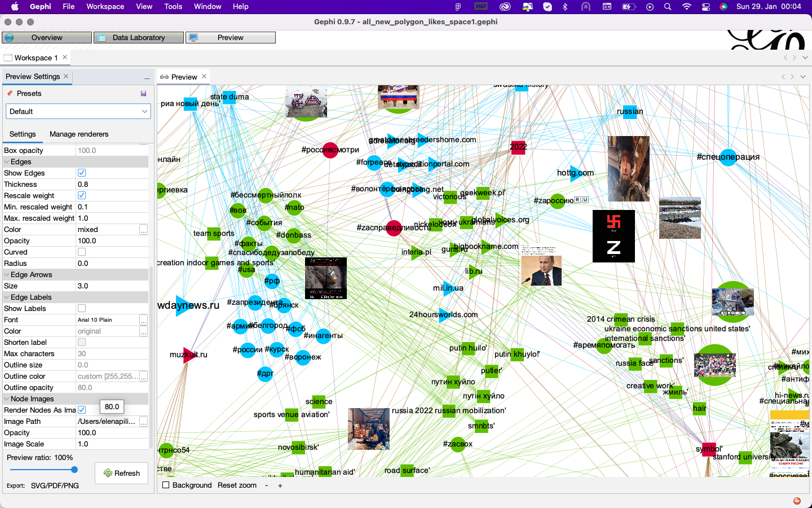Collapse the Edge Arrows section

[x=7, y=274]
